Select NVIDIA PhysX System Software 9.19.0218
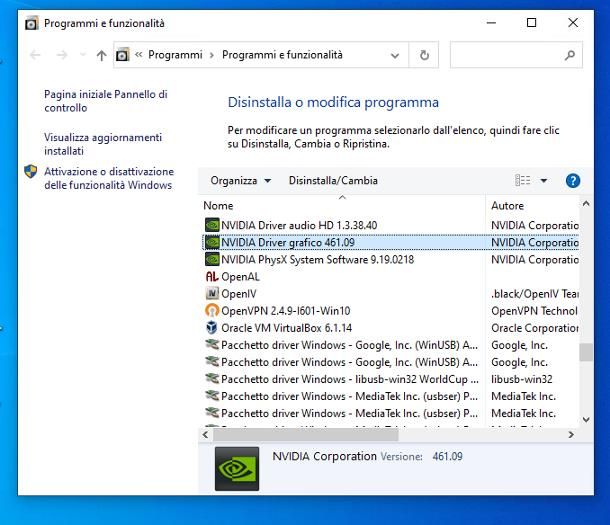610x525 pixels. [x=317, y=259]
